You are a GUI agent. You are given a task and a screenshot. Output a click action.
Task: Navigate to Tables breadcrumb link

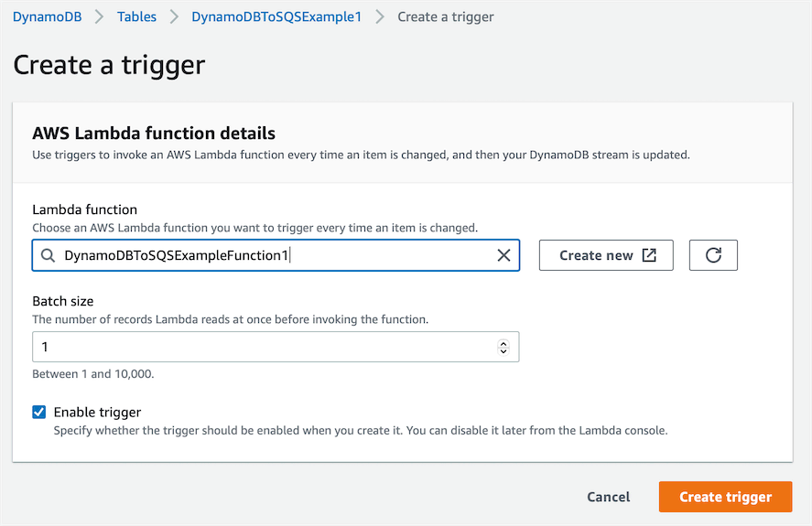(x=136, y=17)
